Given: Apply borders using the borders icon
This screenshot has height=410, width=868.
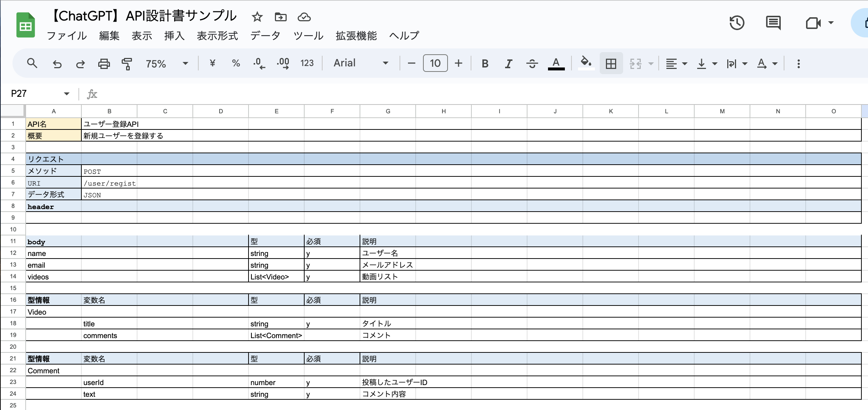Looking at the screenshot, I should (x=611, y=63).
